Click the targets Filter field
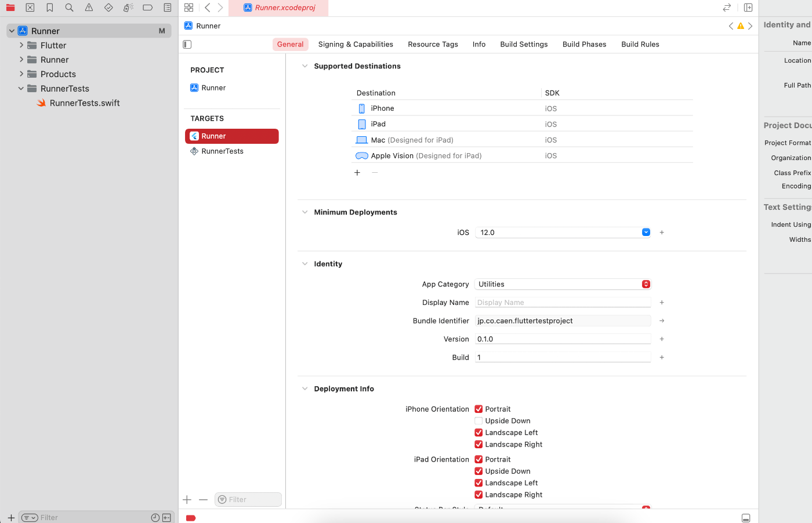Viewport: 812px width, 523px height. click(x=248, y=500)
